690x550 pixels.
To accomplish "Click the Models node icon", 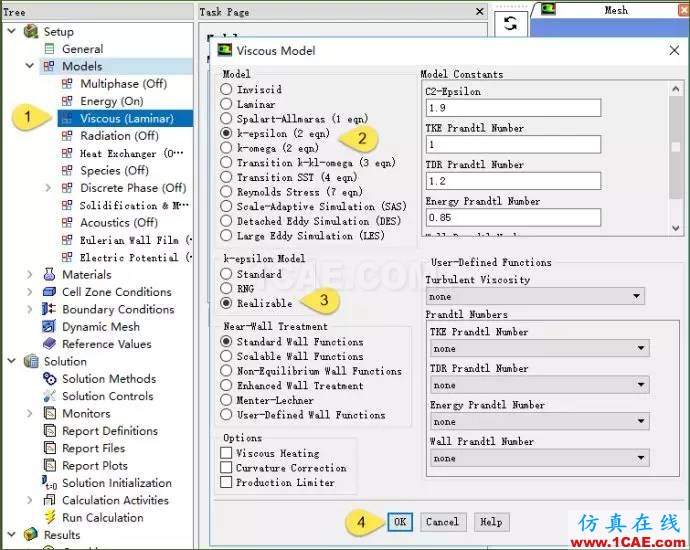I will pos(49,66).
